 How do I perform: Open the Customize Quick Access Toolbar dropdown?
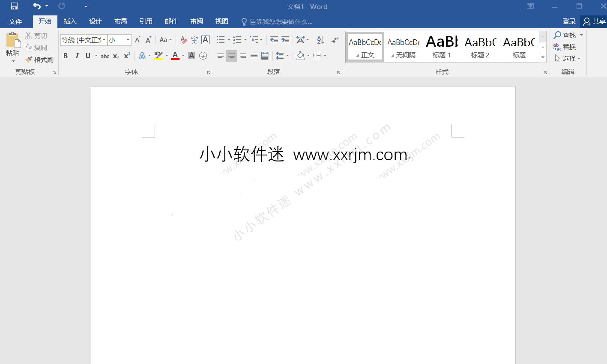pyautogui.click(x=86, y=6)
